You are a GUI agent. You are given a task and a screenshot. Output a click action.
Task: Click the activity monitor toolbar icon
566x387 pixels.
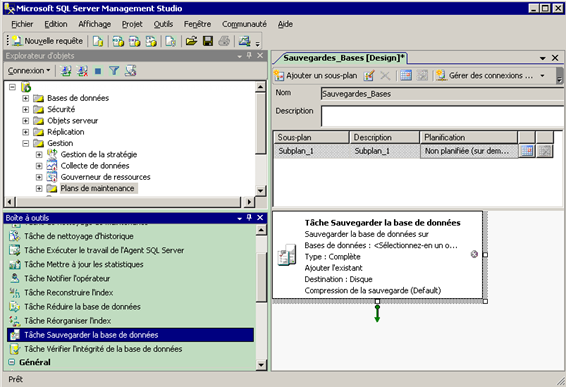click(244, 41)
